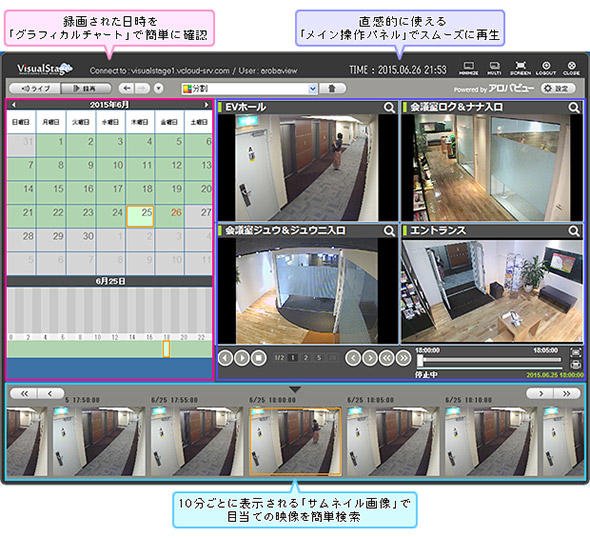Click the playback position slider handle
Screen dimensions: 590x538
click(420, 361)
